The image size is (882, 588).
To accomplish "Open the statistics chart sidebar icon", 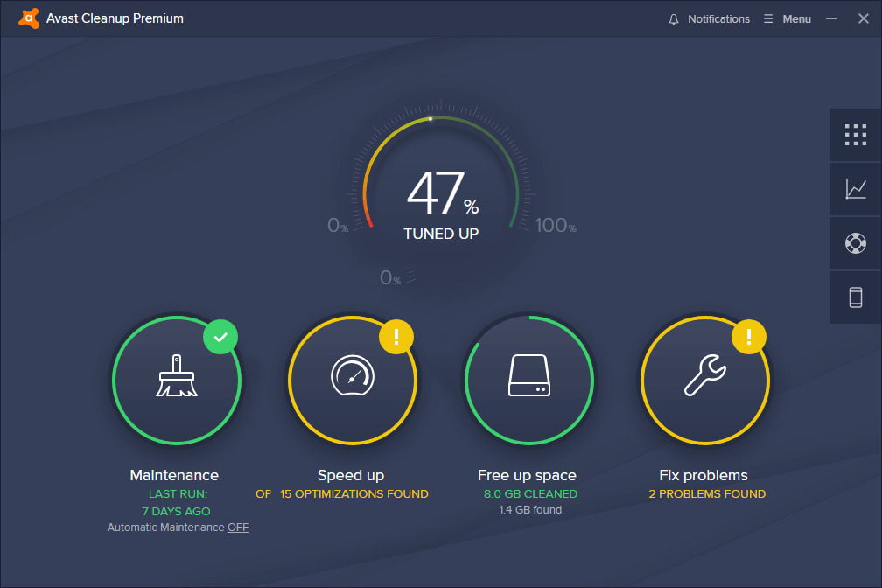I will [856, 189].
